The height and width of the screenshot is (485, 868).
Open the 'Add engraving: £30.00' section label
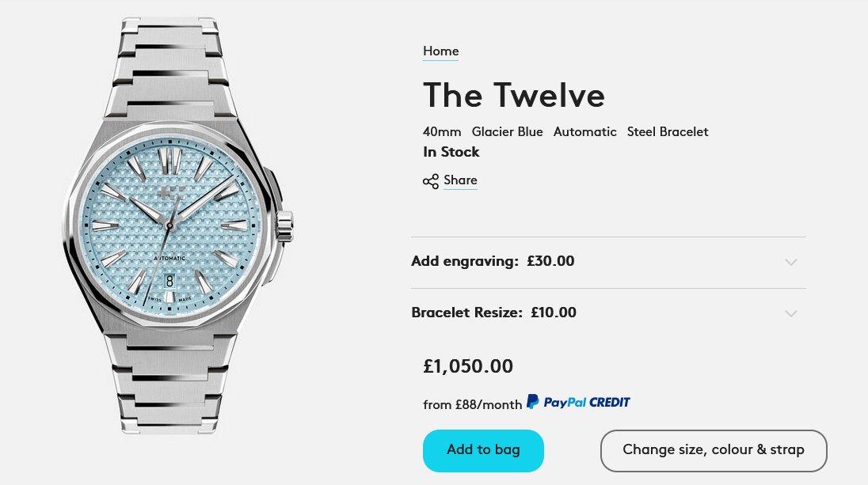(493, 261)
